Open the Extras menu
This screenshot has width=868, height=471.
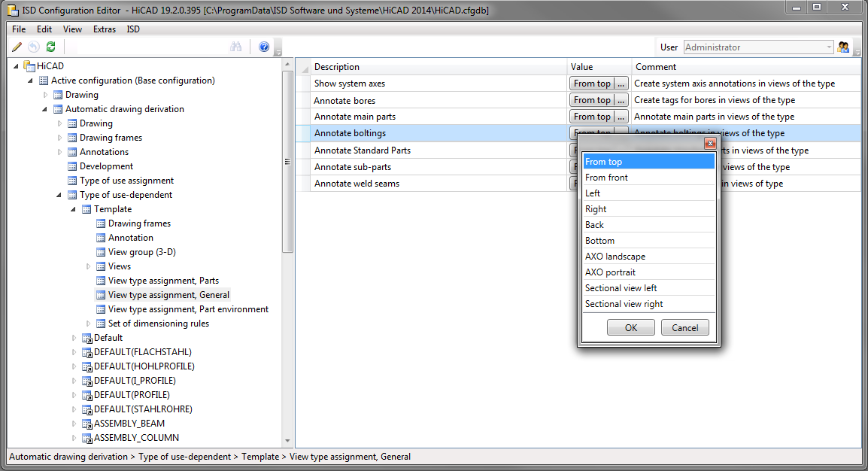click(x=105, y=29)
